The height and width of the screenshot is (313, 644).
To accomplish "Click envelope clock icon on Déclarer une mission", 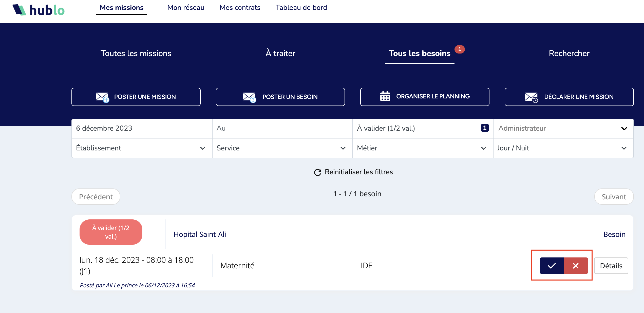I will point(531,97).
